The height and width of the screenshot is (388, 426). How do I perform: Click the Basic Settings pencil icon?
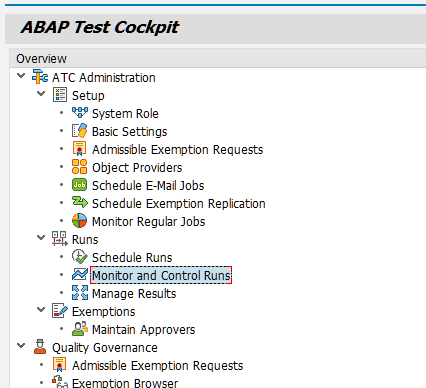pyautogui.click(x=80, y=131)
